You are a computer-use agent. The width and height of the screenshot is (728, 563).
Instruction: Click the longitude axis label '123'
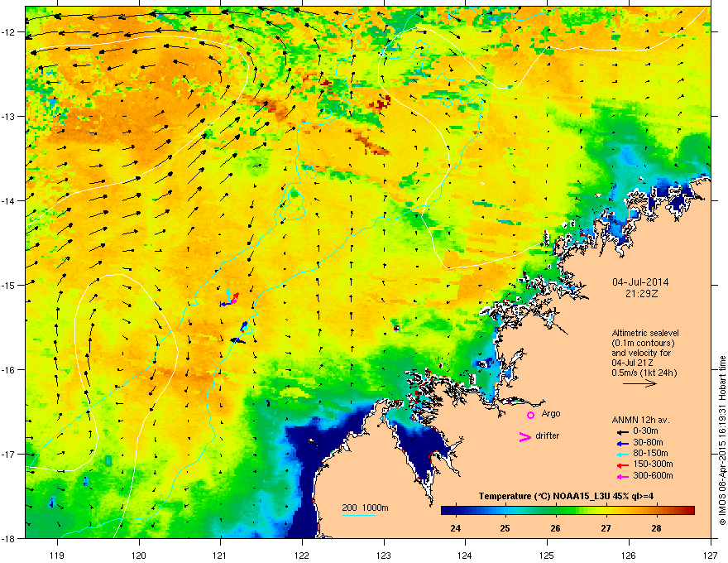(384, 555)
